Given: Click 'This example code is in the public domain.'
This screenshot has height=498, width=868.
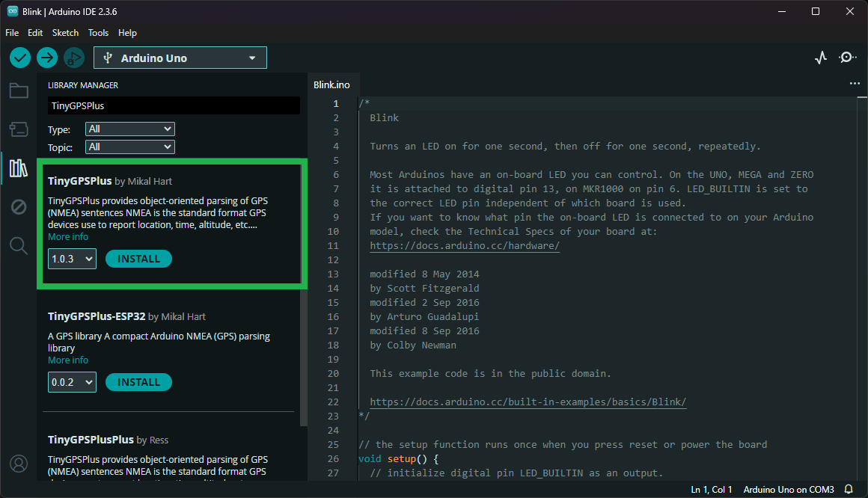Looking at the screenshot, I should click(x=490, y=374).
